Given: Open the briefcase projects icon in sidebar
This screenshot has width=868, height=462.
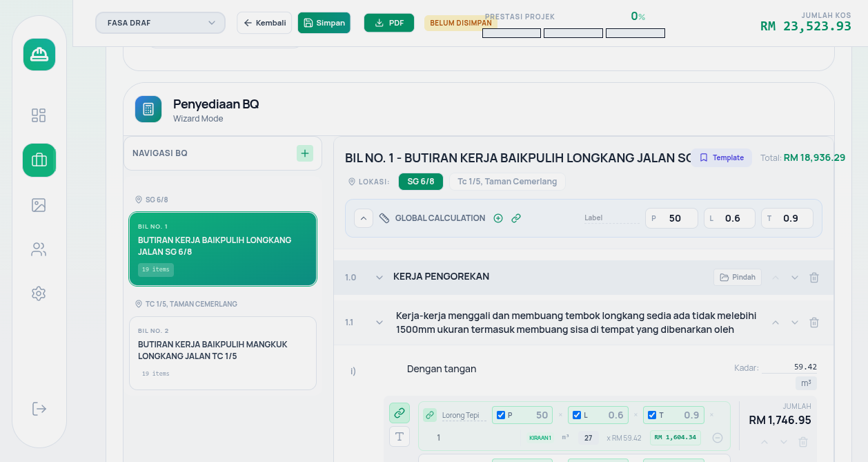Looking at the screenshot, I should coord(39,160).
